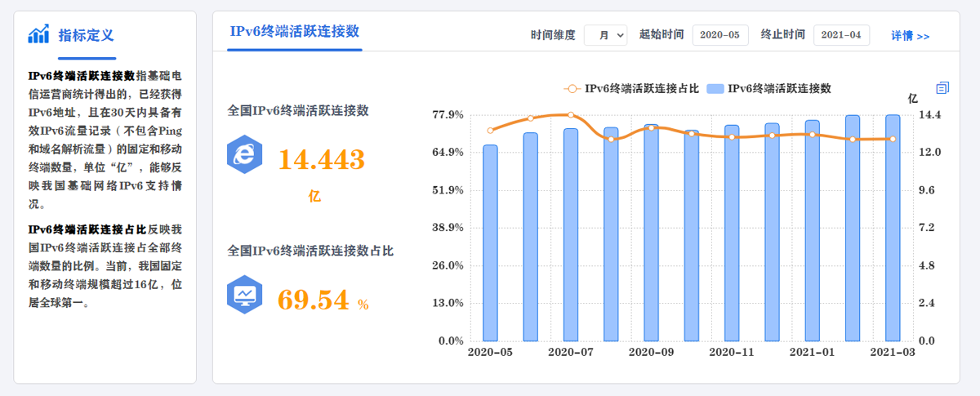Image resolution: width=980 pixels, height=396 pixels.
Task: Open the 详情 >> link
Action: pos(910,36)
